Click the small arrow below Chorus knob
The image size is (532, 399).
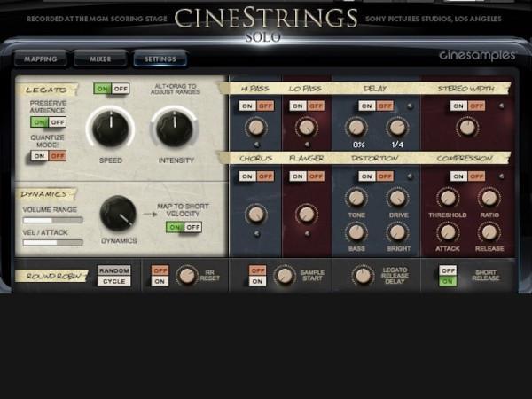[257, 233]
